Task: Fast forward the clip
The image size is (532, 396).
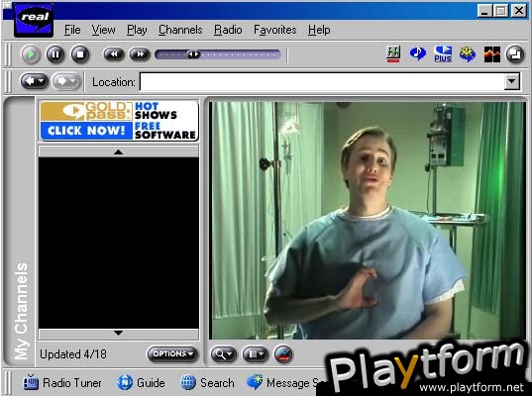Action: 140,54
